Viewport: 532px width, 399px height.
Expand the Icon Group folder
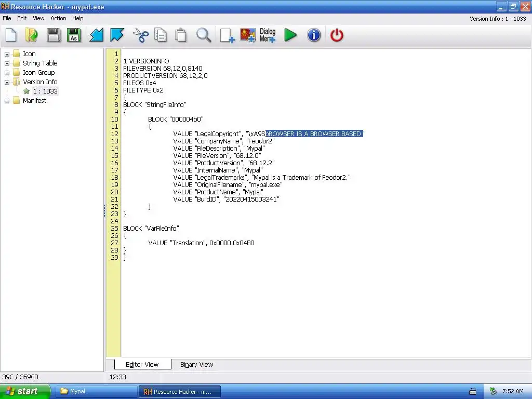tap(7, 73)
